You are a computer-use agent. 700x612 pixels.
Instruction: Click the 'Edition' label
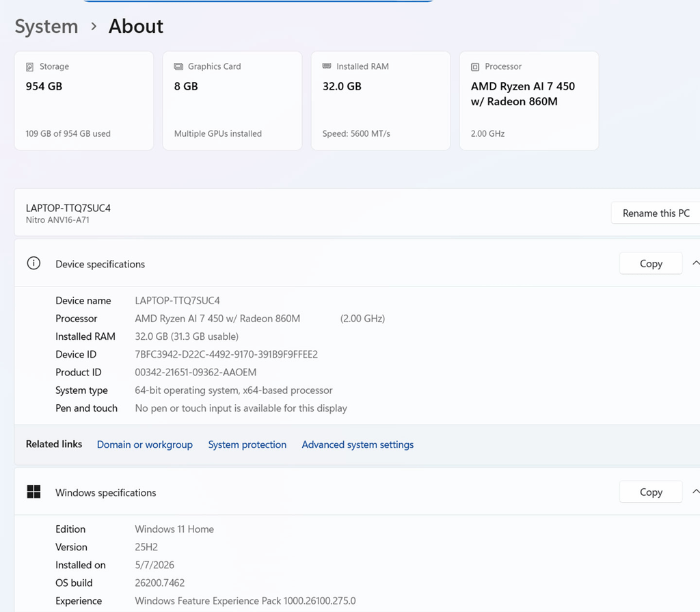[70, 529]
